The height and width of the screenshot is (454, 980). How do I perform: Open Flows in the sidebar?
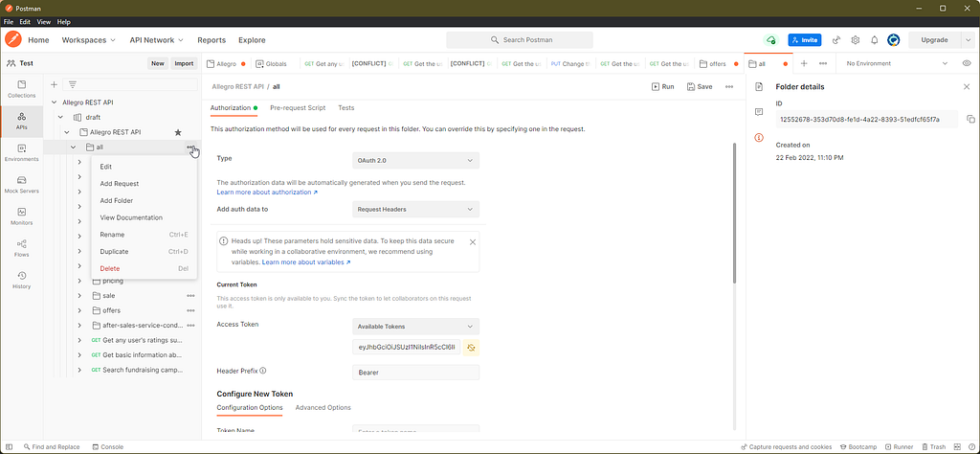pos(22,249)
